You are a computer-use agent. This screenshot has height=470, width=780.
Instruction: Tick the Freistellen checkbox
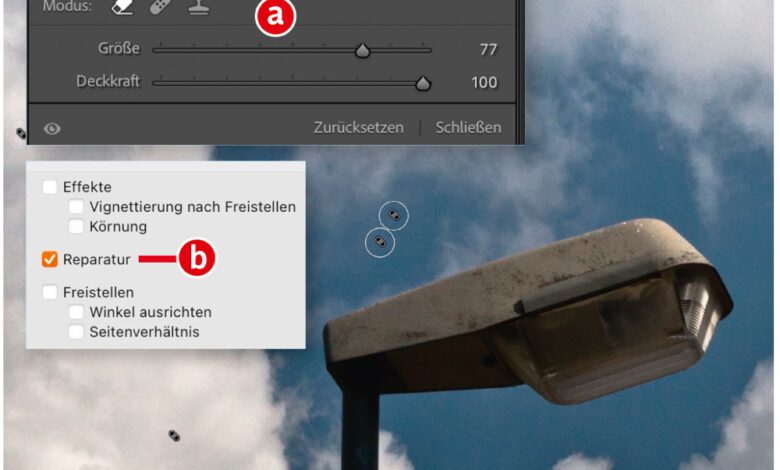50,293
